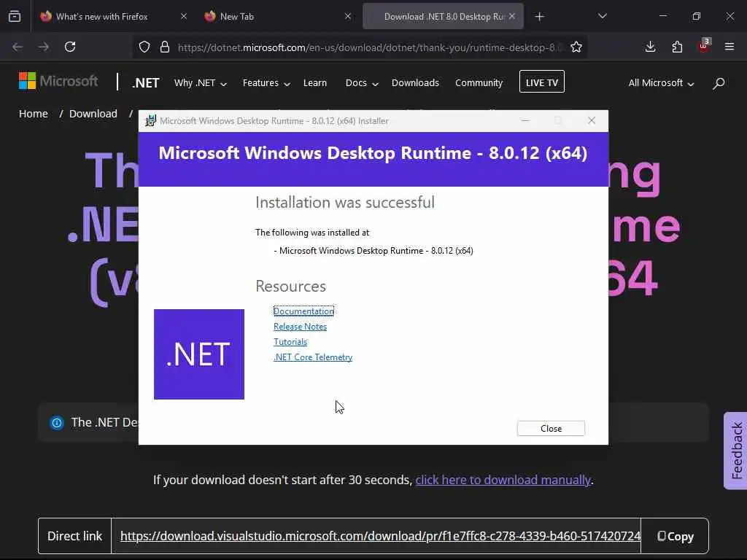Expand the Why .NET menu
Screen dimensions: 747x560
[x=200, y=83]
